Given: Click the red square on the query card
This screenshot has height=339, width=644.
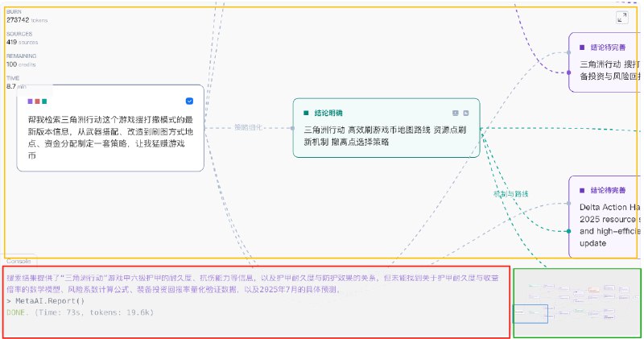Looking at the screenshot, I should click(37, 101).
